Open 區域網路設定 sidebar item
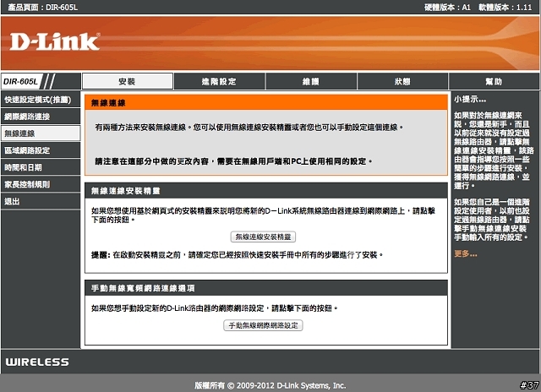The height and width of the screenshot is (392, 541). 41,150
